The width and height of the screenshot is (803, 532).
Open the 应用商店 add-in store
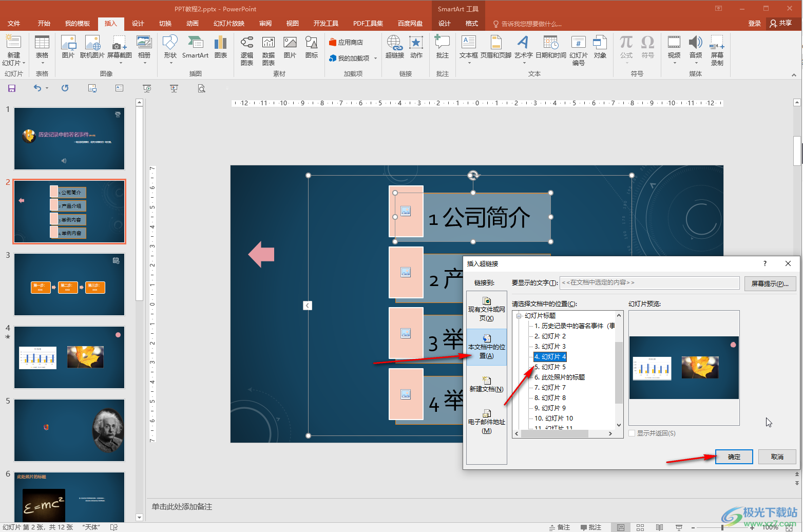346,42
